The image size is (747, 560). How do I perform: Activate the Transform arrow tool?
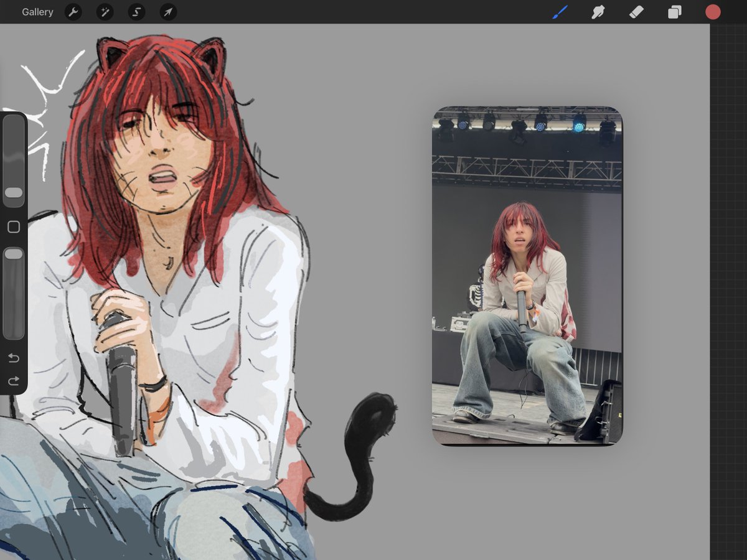pyautogui.click(x=168, y=12)
